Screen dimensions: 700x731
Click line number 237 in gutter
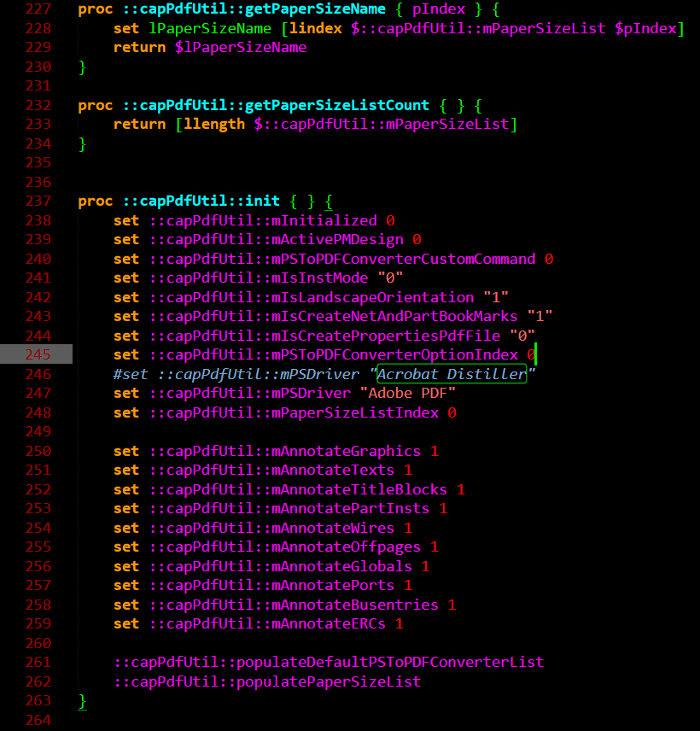click(x=38, y=201)
